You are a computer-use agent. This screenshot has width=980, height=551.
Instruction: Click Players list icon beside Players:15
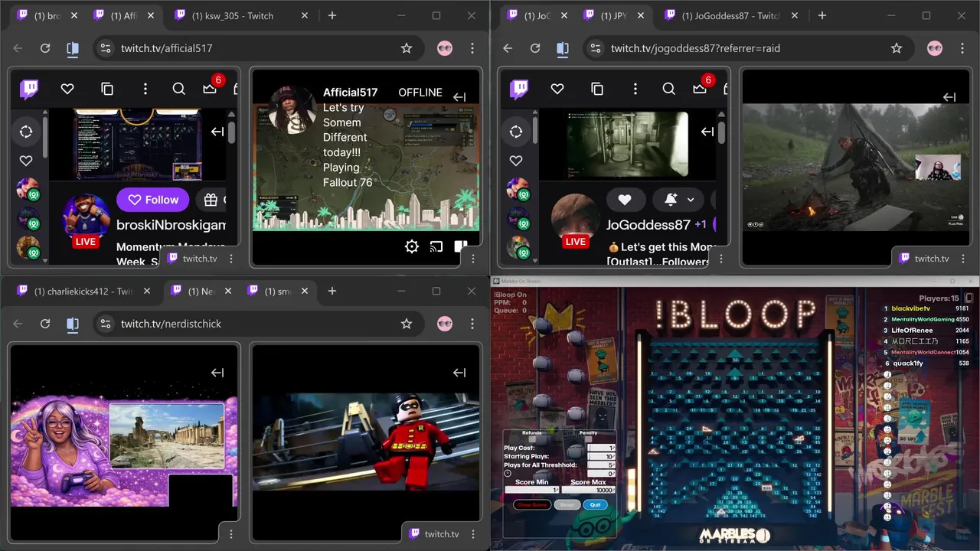[969, 298]
